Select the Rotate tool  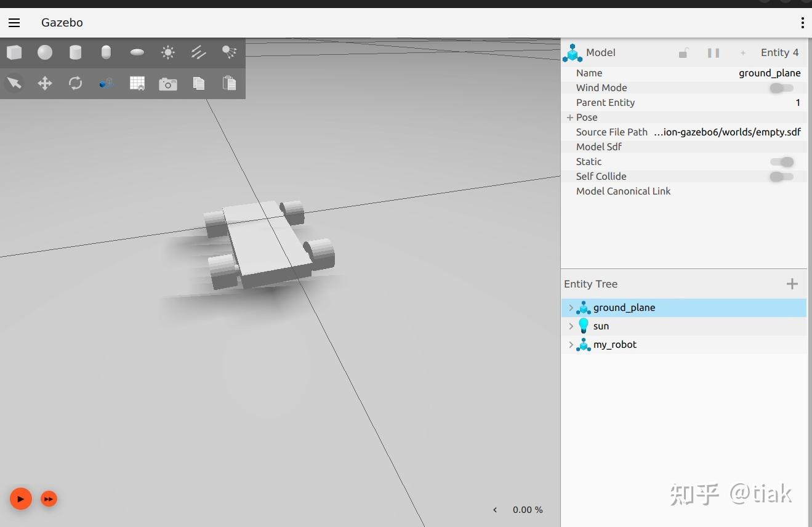pos(75,83)
